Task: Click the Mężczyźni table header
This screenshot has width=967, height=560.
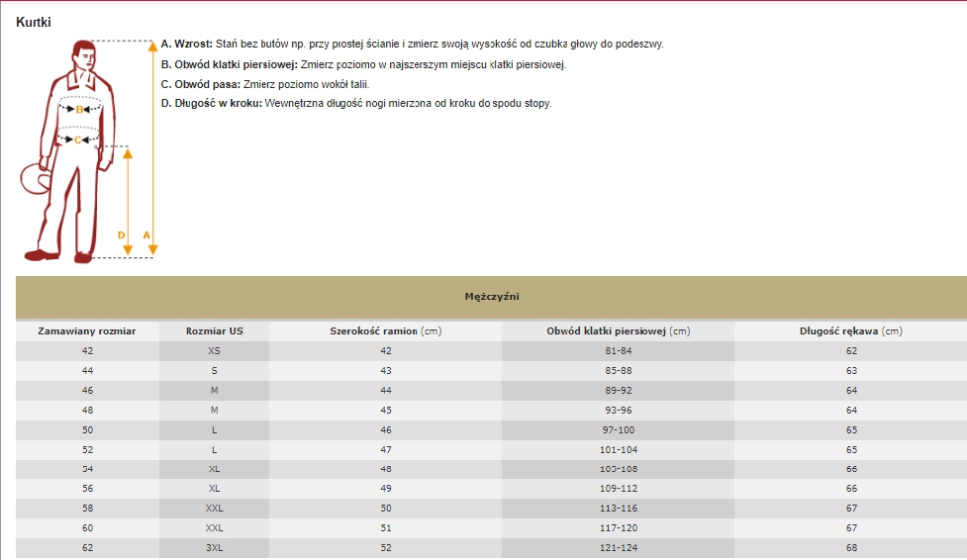Action: 492,297
